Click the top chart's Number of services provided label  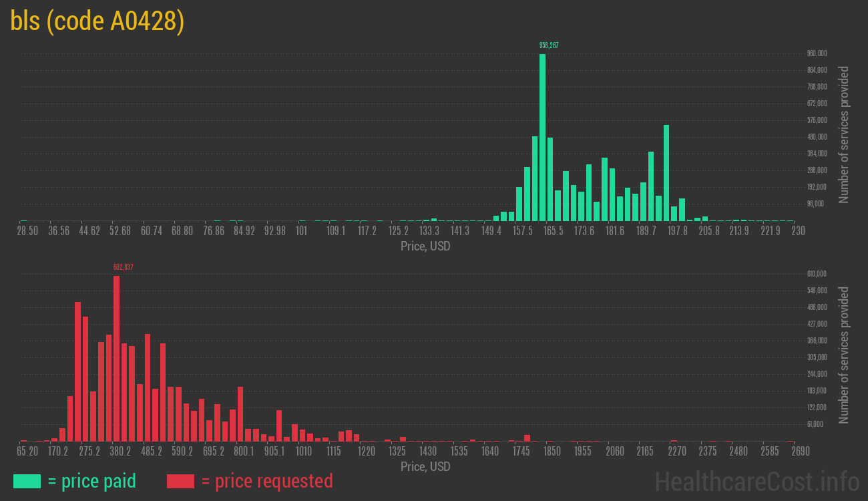pyautogui.click(x=844, y=134)
